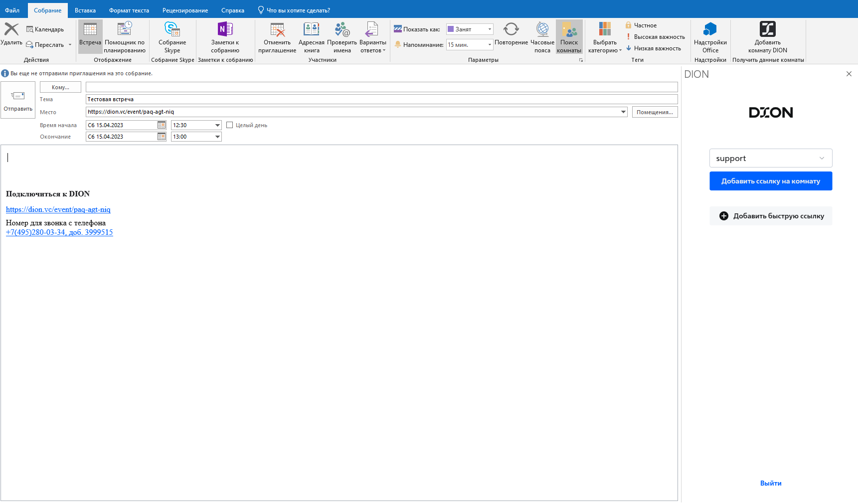Switch to the Вставка tab
Viewport: 858px width, 504px height.
[x=85, y=10]
